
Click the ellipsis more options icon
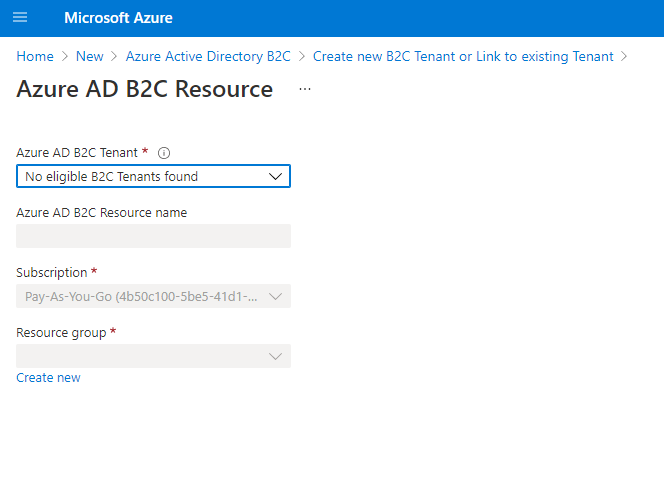pos(305,89)
